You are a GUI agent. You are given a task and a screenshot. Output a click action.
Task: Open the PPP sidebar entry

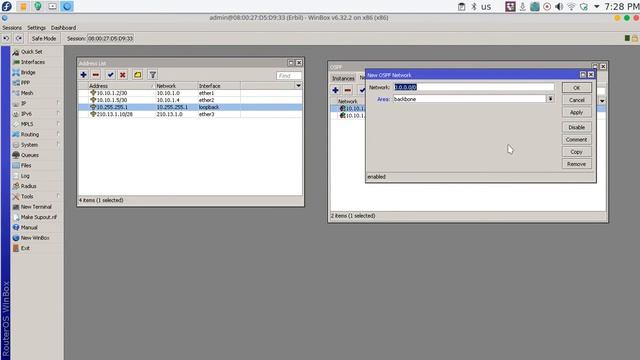tap(25, 83)
